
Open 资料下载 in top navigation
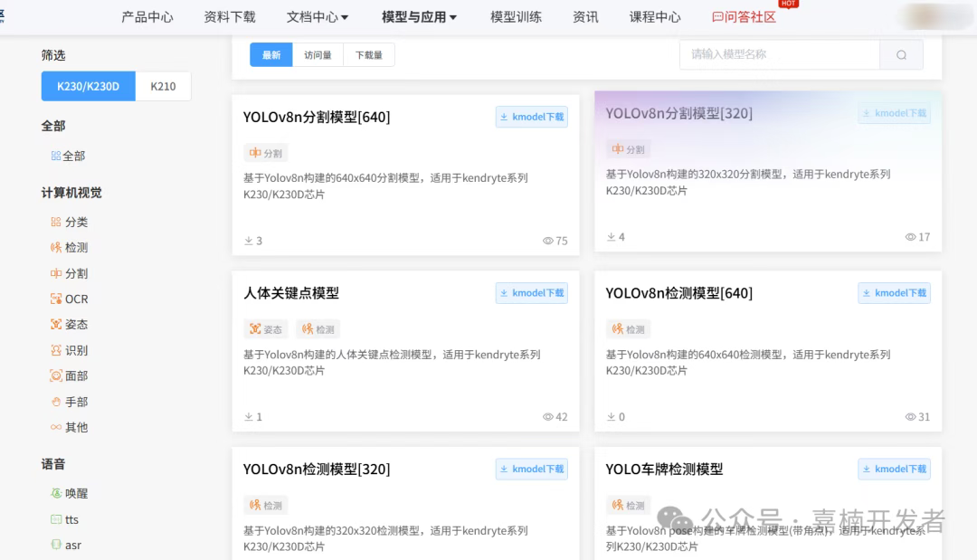coord(229,17)
